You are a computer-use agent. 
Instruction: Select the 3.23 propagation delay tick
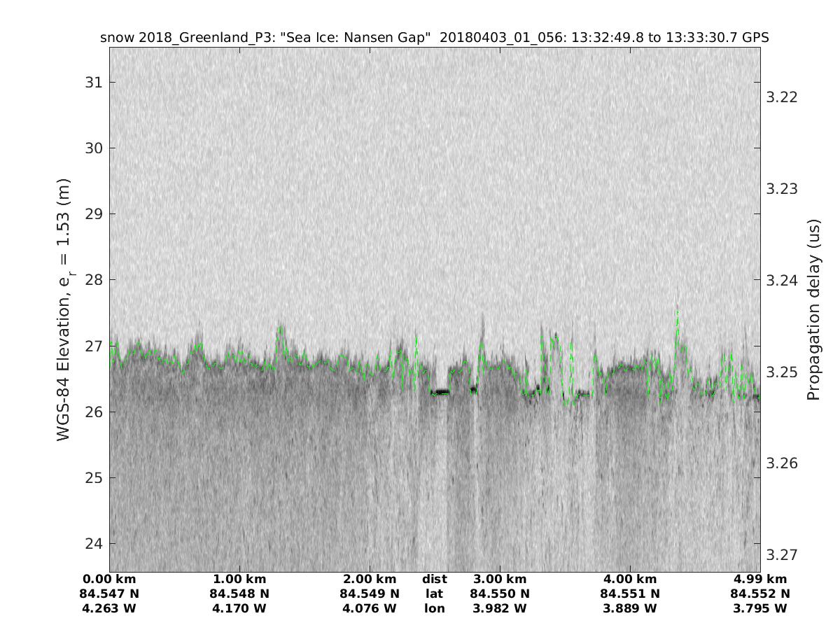tap(783, 189)
